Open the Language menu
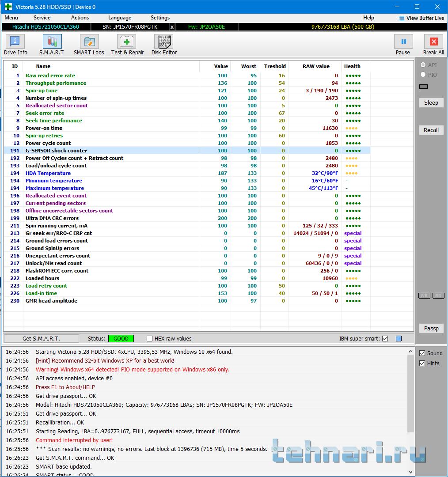The height and width of the screenshot is (477, 448). pyautogui.click(x=120, y=18)
